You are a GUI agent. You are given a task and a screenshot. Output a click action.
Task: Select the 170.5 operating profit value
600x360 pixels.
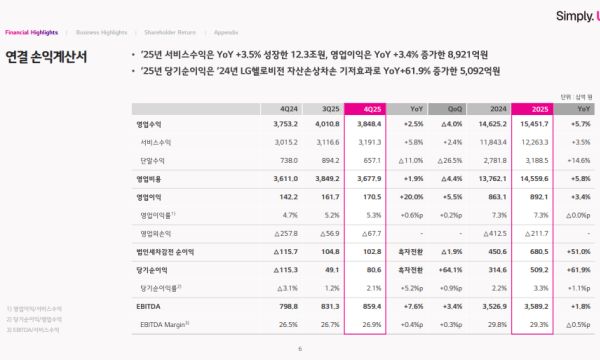372,197
